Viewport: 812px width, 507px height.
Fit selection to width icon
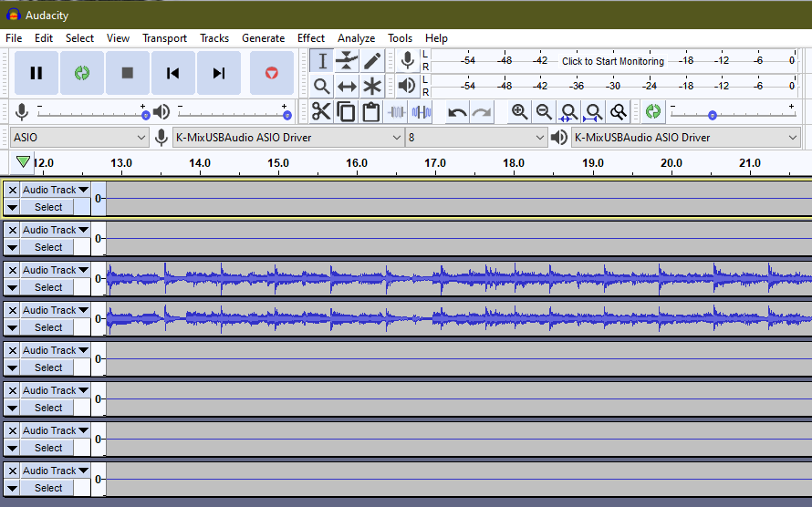pos(568,112)
